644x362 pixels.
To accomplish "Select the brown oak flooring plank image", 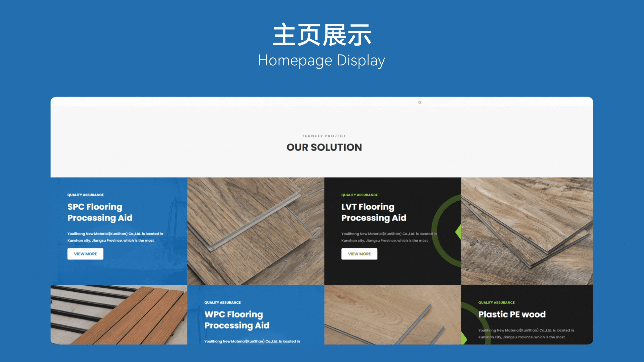I will 256,231.
